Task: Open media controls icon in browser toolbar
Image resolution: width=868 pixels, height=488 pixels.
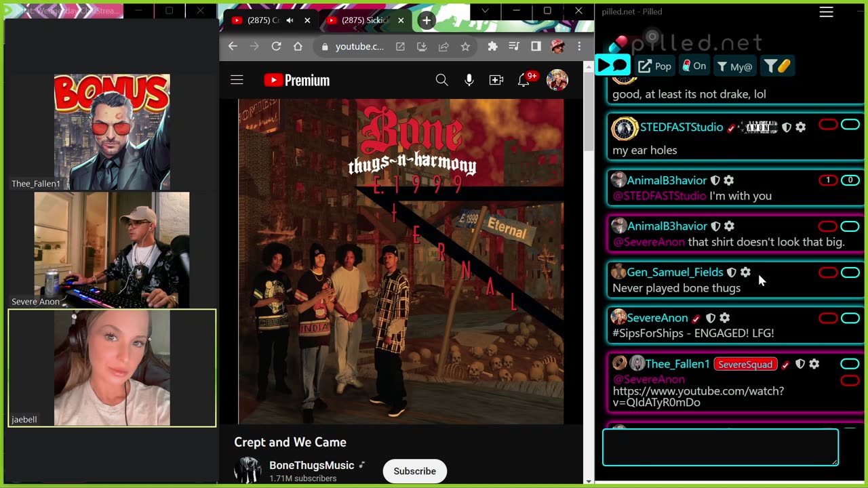Action: click(x=514, y=46)
